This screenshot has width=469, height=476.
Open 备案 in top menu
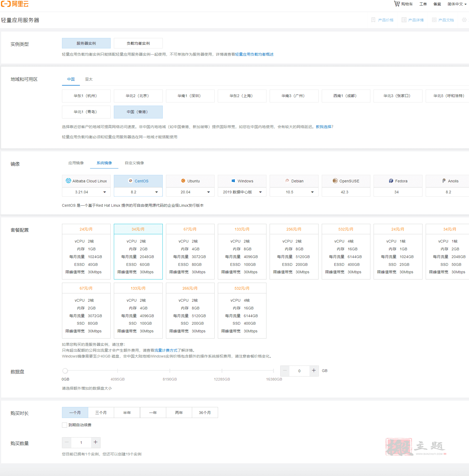437,4
